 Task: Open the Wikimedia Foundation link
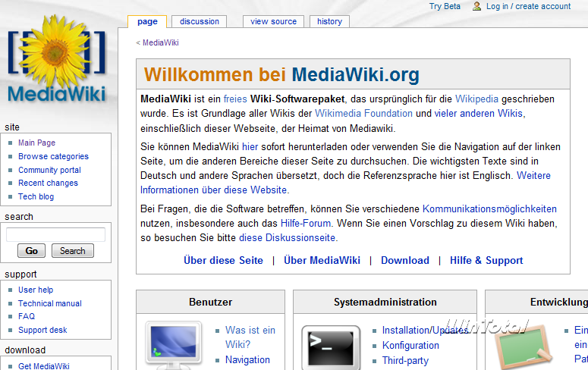363,113
